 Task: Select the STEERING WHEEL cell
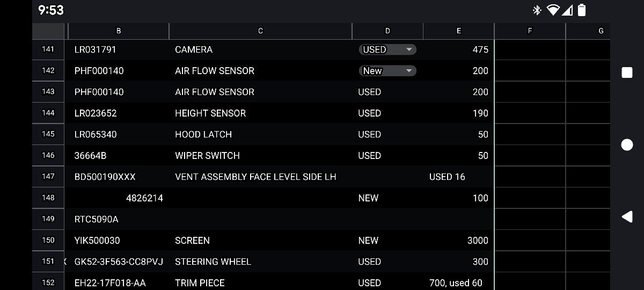(x=260, y=262)
